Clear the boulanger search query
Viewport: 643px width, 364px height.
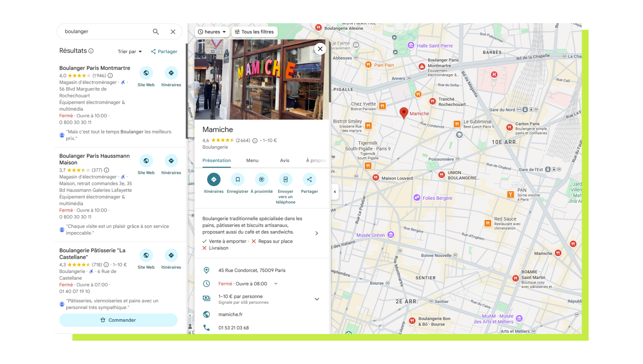pyautogui.click(x=173, y=32)
